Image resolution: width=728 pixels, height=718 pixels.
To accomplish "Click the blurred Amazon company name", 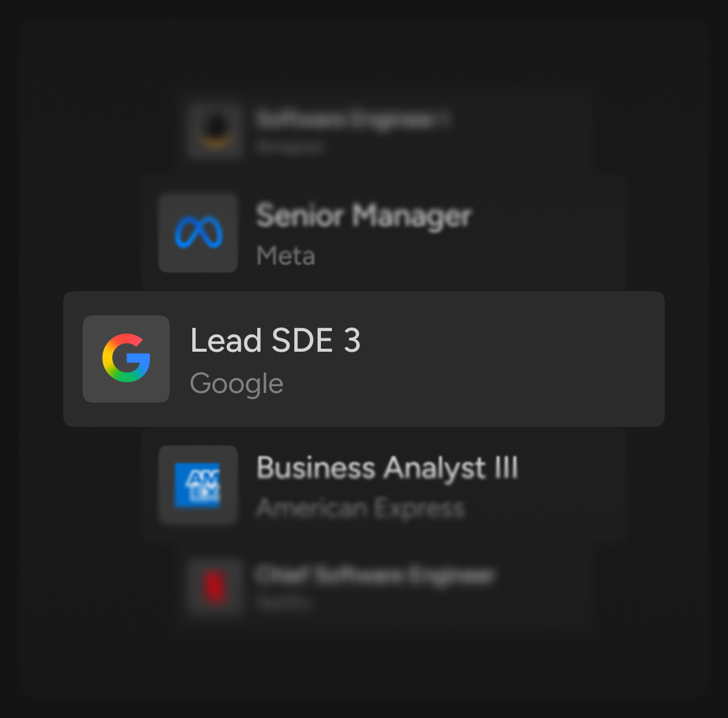I will pyautogui.click(x=290, y=147).
